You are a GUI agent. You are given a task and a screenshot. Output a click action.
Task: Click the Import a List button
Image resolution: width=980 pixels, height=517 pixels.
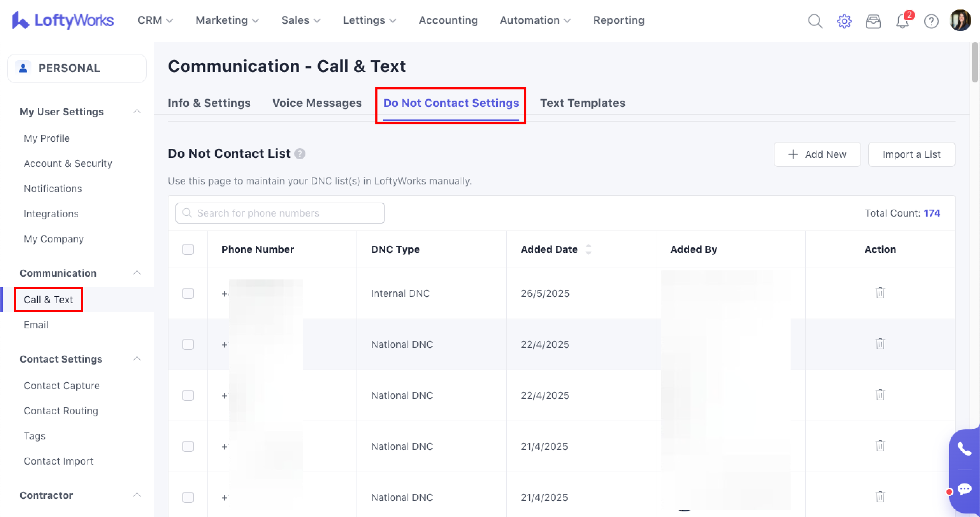(x=911, y=154)
